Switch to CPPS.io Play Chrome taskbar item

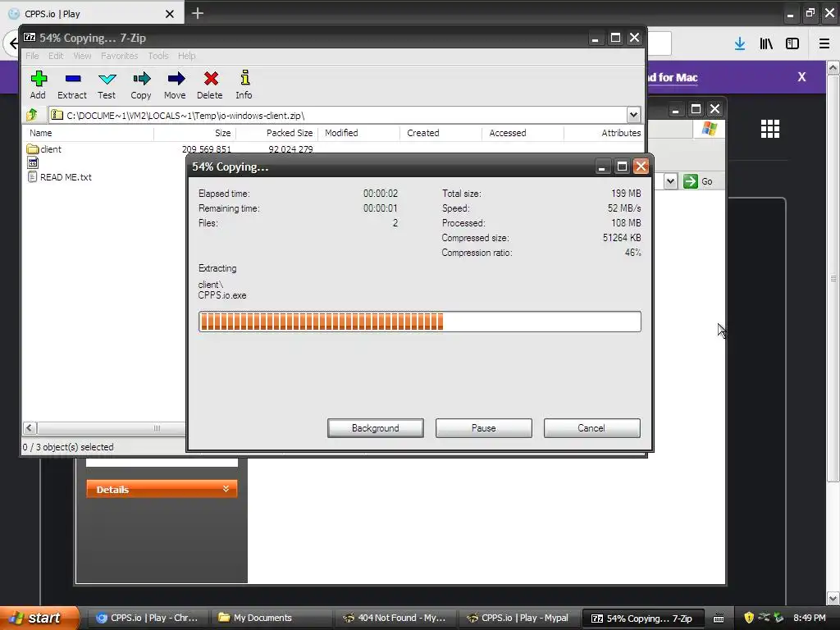pyautogui.click(x=147, y=619)
